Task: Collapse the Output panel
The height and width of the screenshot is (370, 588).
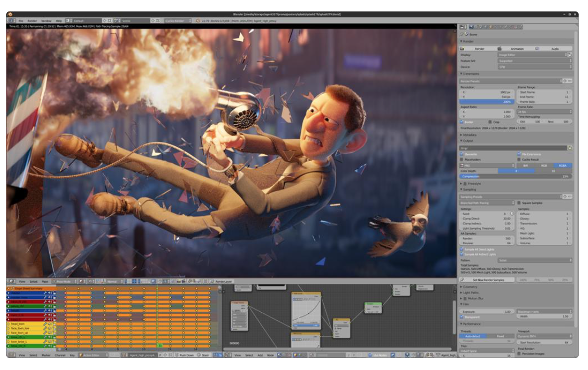Action: pos(516,141)
